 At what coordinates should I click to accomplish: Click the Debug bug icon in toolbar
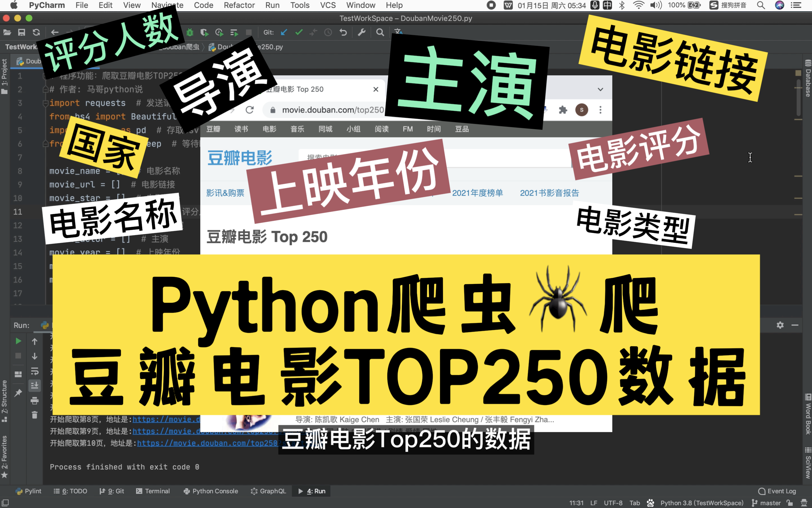[190, 33]
